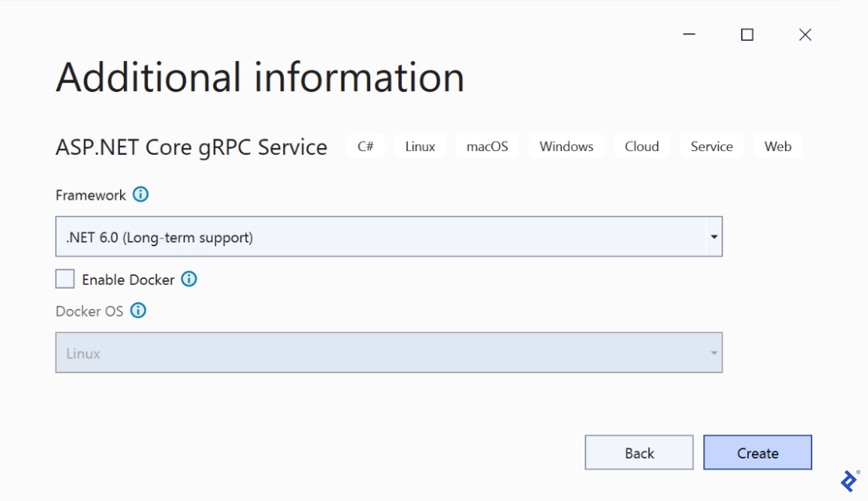This screenshot has height=501, width=868.
Task: Click the Toptal logo in the corner
Action: click(x=849, y=479)
